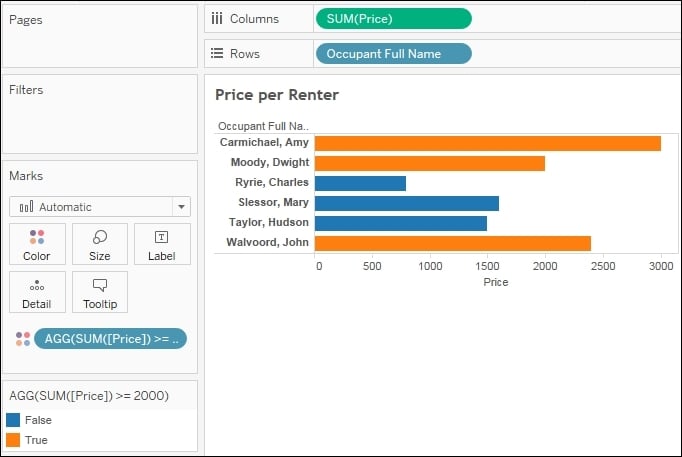Screen dimensions: 682x457
Task: Select the Ryrie, Charles bar
Action: click(360, 183)
